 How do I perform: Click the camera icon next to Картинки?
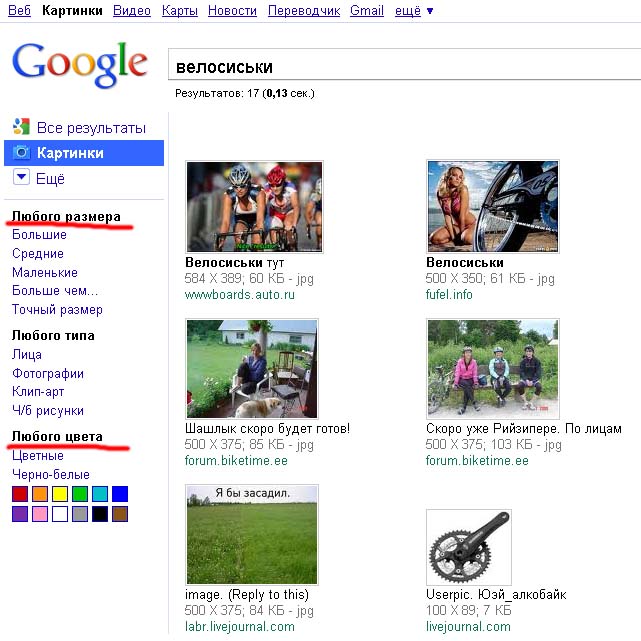click(x=21, y=153)
